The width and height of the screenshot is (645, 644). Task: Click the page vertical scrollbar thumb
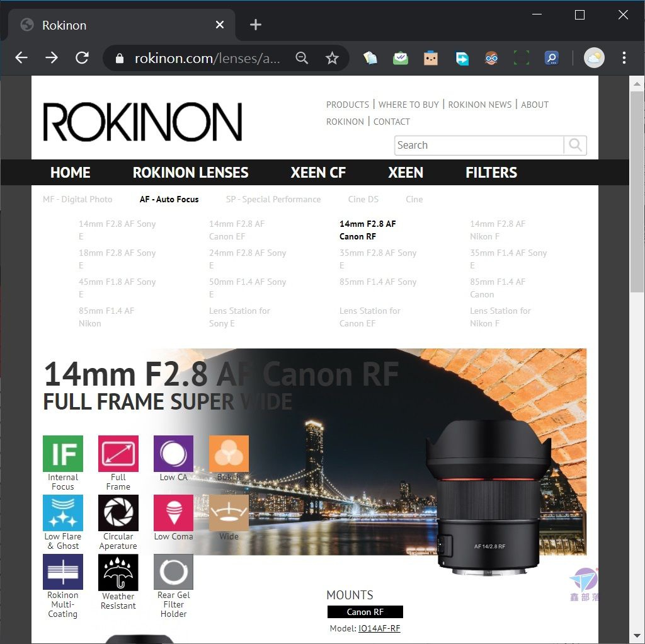637,192
